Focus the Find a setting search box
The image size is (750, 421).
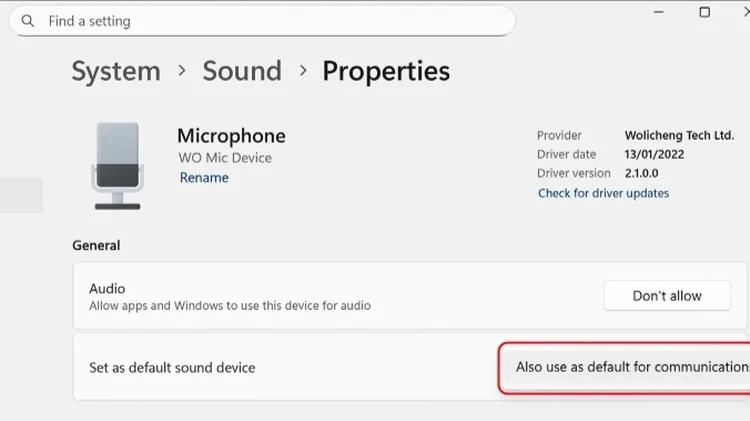pyautogui.click(x=270, y=21)
